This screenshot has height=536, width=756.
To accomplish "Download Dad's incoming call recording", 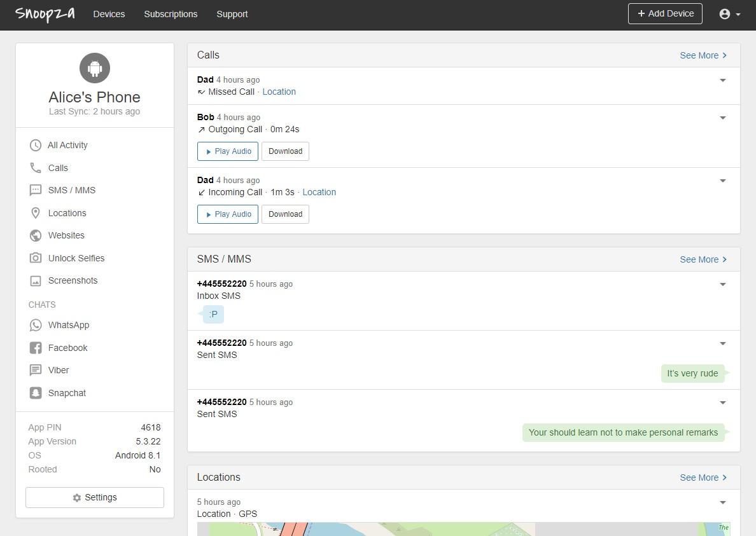I will coord(286,214).
